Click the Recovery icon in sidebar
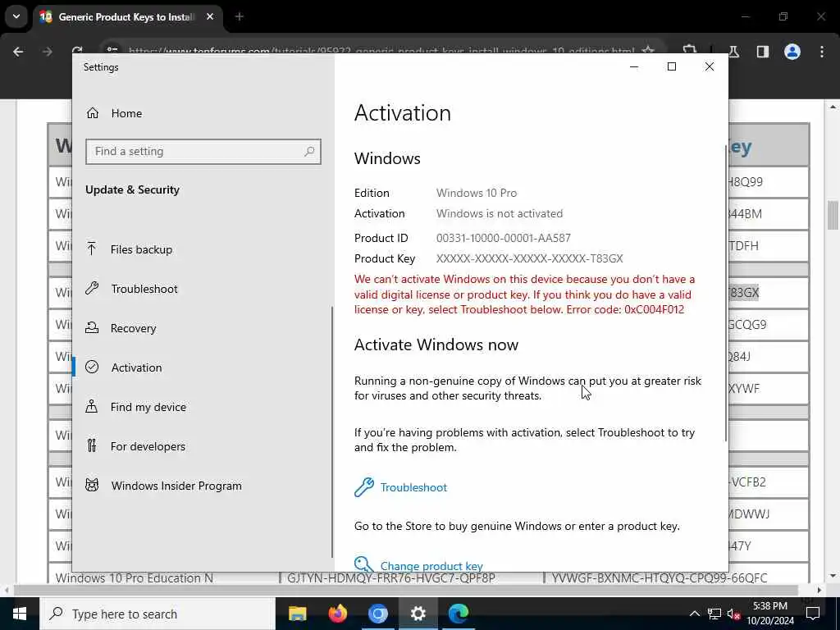This screenshot has width=840, height=630. (92, 327)
